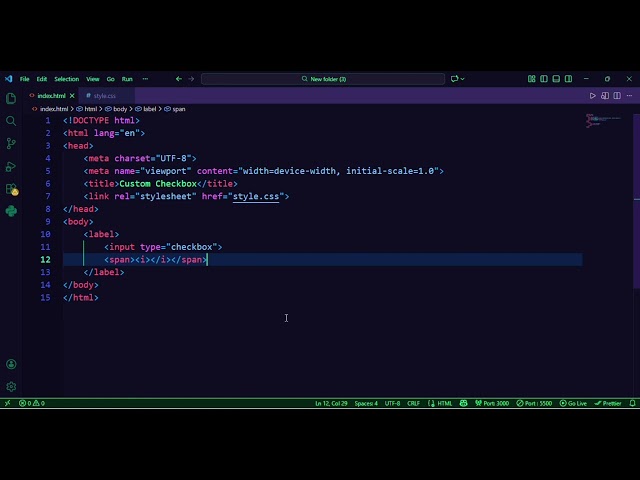Open the Selection menu
The height and width of the screenshot is (480, 640).
[x=67, y=79]
